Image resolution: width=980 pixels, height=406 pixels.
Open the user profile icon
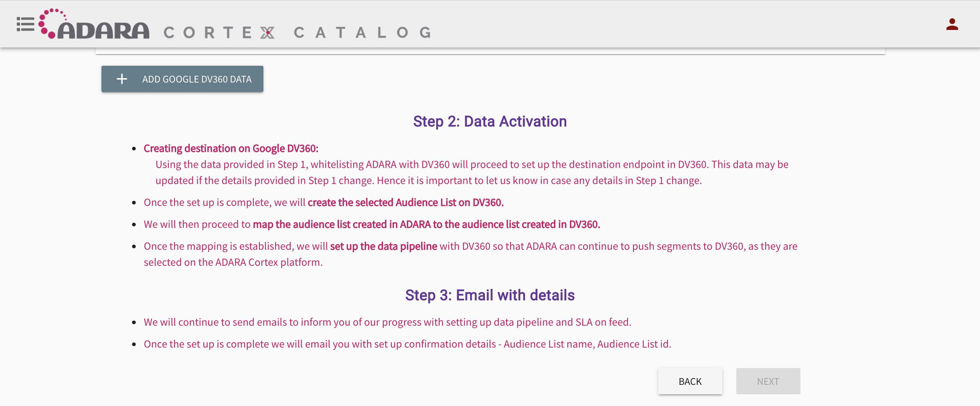click(x=952, y=24)
